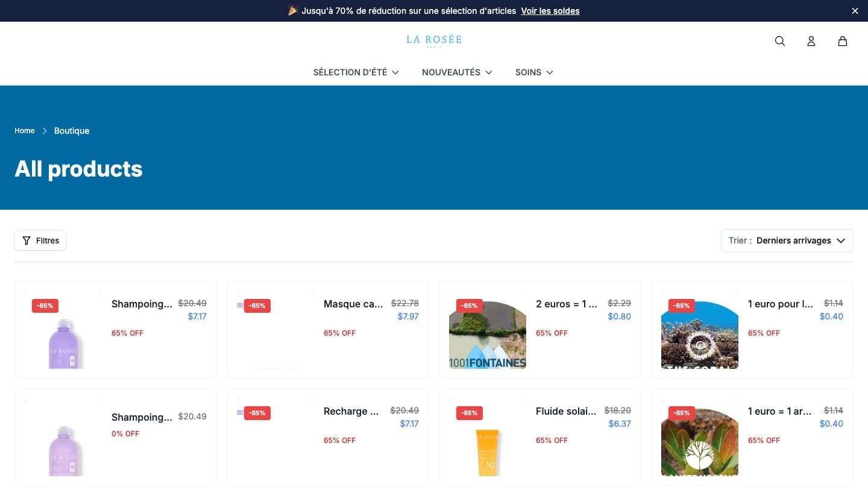Follow the Voir les soldes link
Image resolution: width=868 pixels, height=490 pixels.
point(550,11)
